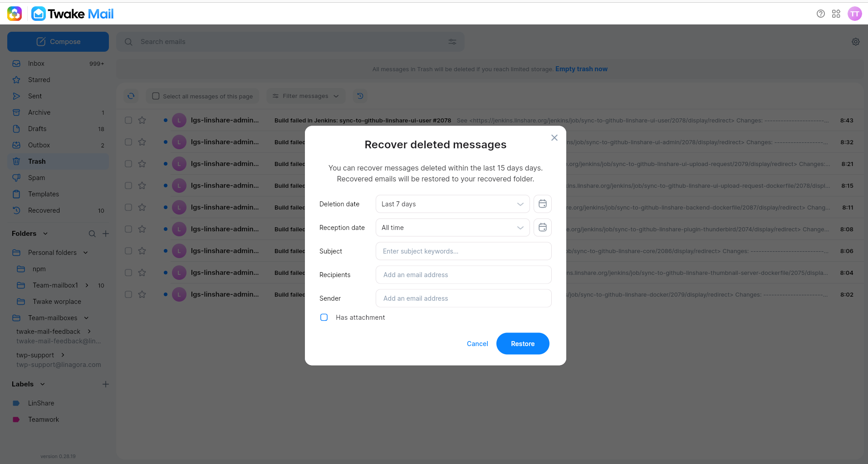Collapse the Folders section chevron
The height and width of the screenshot is (464, 868).
tap(45, 234)
